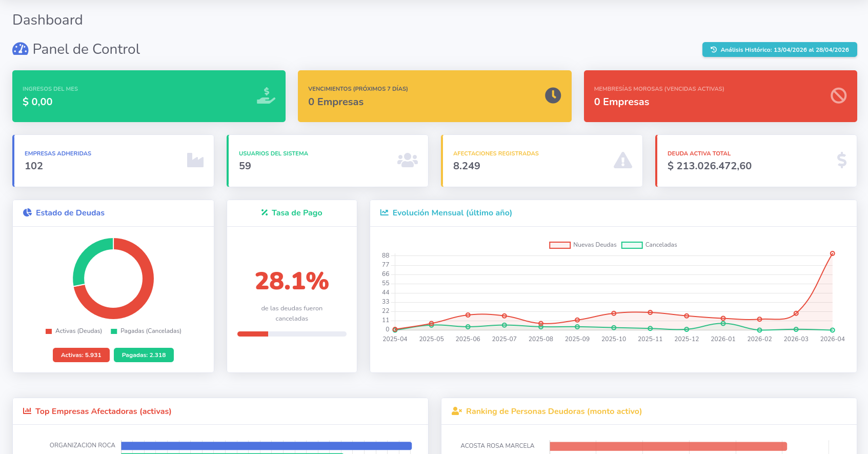This screenshot has width=868, height=454.
Task: Click the history icon in Análisis Histórico button
Action: 714,50
